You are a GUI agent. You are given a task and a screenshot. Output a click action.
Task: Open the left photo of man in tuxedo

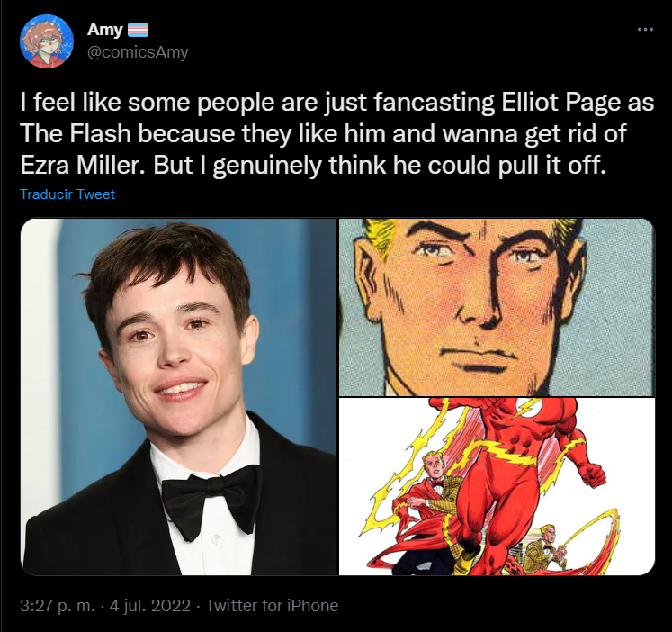click(178, 396)
